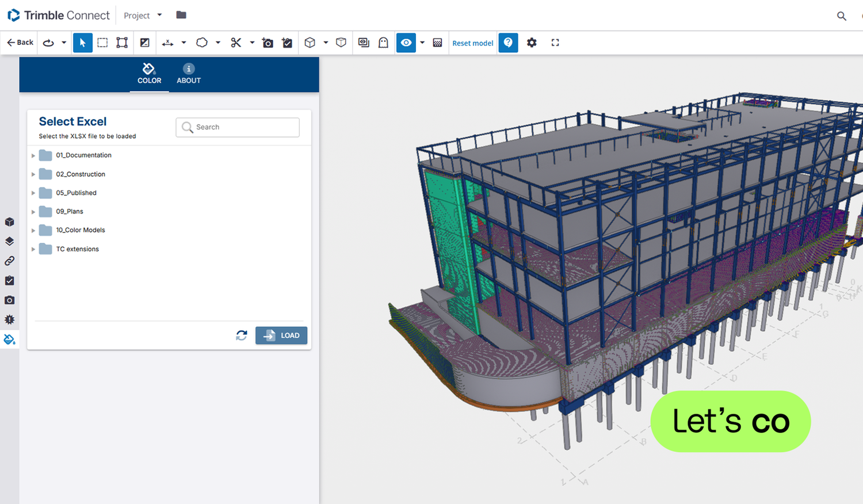Image resolution: width=863 pixels, height=504 pixels.
Task: Take a snapshot with the camera tool
Action: tap(268, 43)
